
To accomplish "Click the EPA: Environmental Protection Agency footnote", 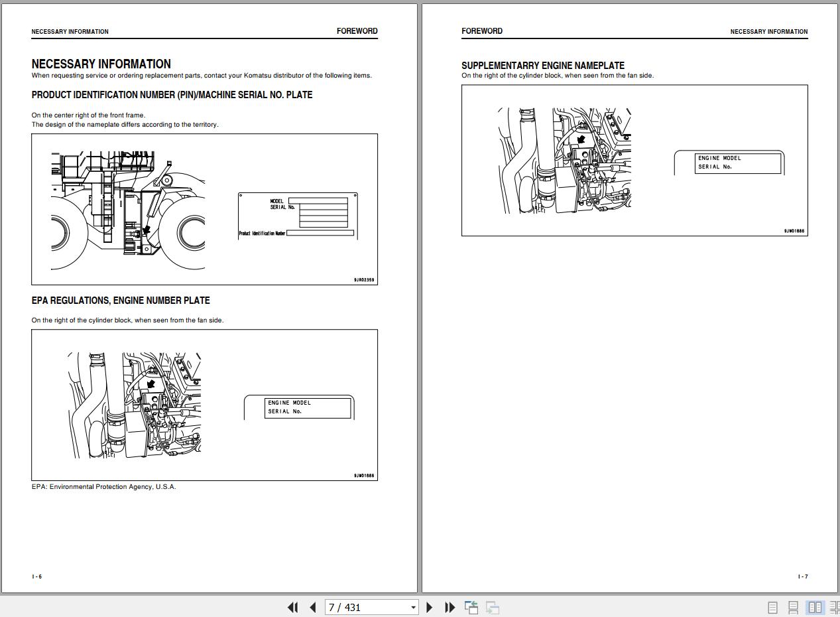I will (104, 487).
